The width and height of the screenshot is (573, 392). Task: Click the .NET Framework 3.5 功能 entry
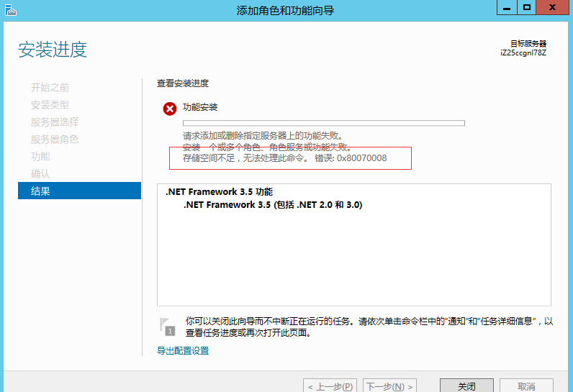point(219,191)
